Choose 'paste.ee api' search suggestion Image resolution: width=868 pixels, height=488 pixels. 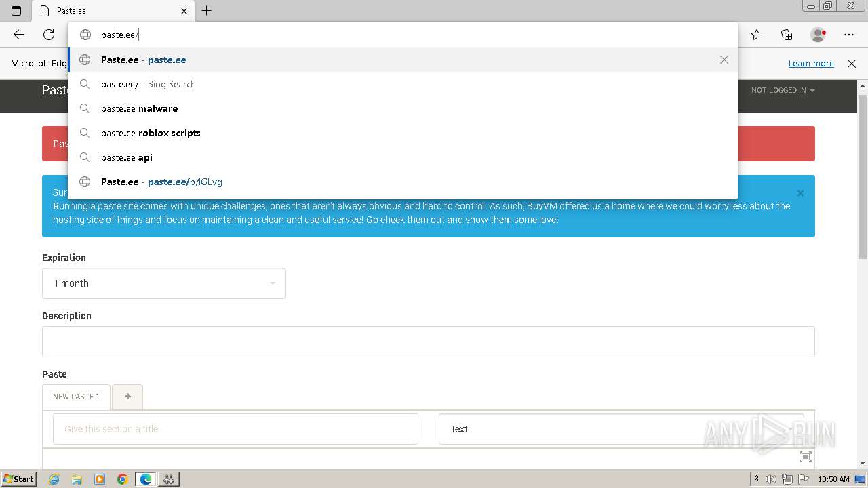403,157
